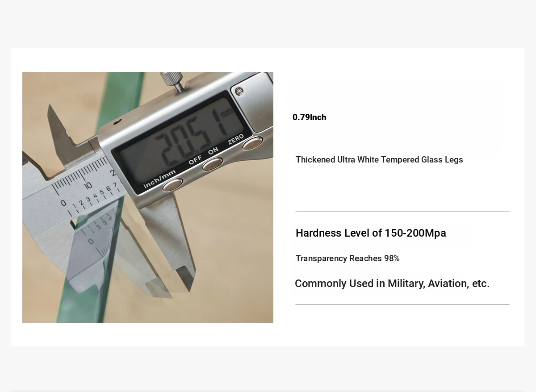
Task: Click the Hardness Level of 150-200Mpa text
Action: (x=371, y=233)
